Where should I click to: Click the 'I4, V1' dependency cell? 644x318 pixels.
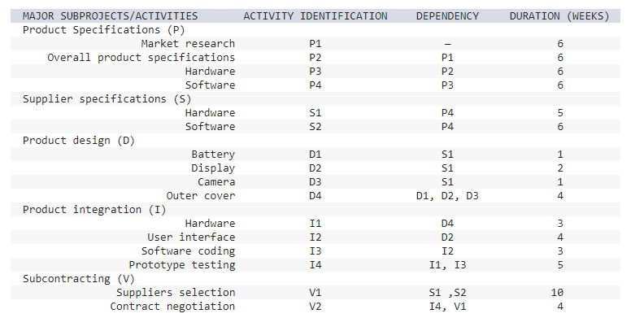447,307
